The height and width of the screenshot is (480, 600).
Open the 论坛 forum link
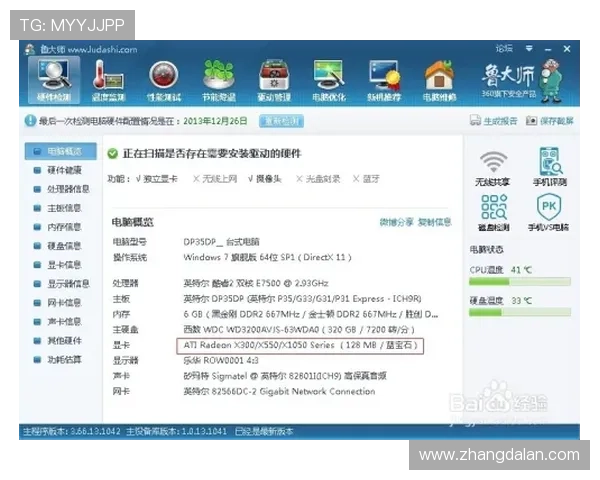point(504,49)
